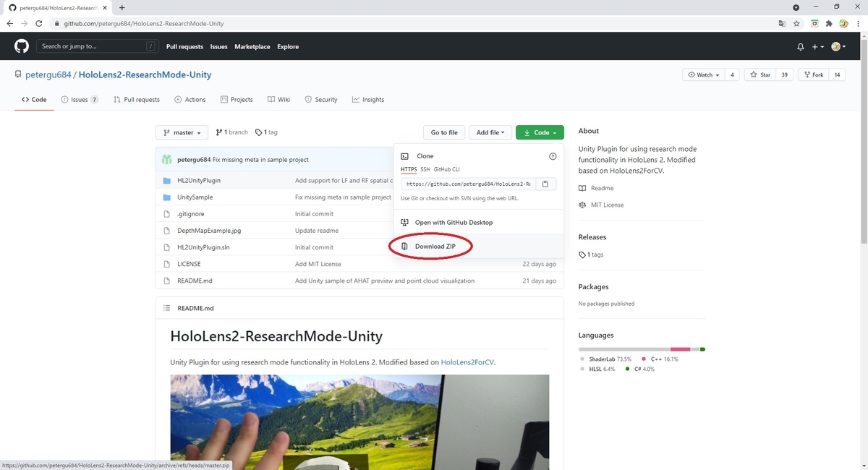This screenshot has width=868, height=470.
Task: Click Explore in top navigation
Action: click(288, 47)
